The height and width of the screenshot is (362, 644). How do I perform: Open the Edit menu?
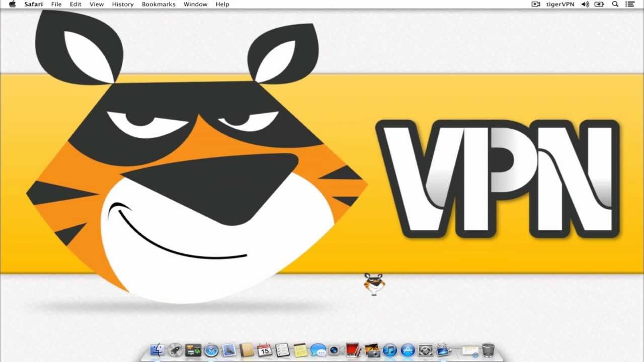[x=75, y=4]
